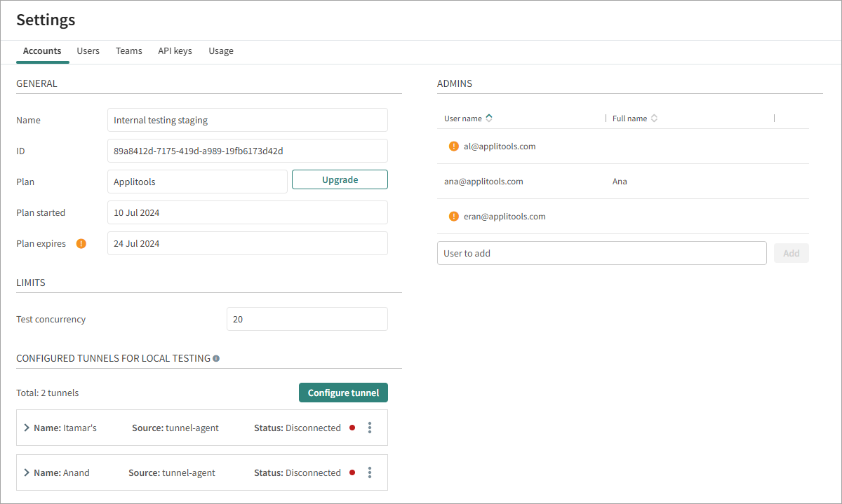The image size is (842, 504).
Task: Expand the Itamar's tunnel row
Action: pos(27,428)
